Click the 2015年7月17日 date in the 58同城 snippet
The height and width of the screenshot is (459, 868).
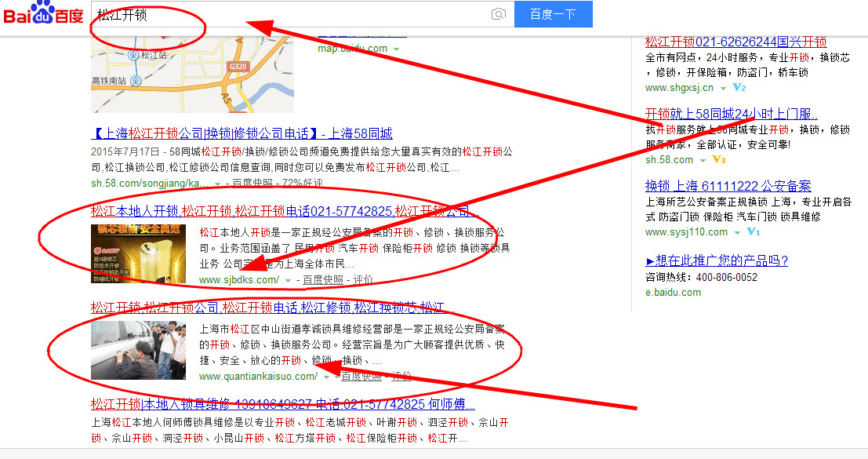(125, 151)
